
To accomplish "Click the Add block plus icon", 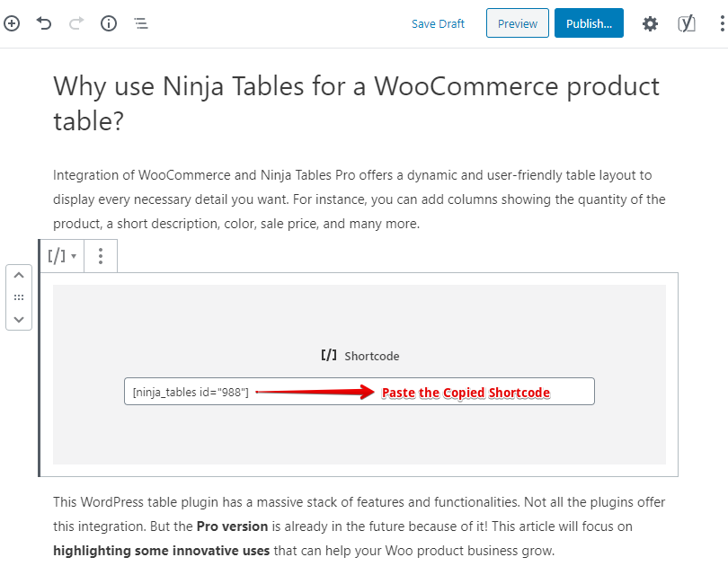I will pyautogui.click(x=11, y=23).
